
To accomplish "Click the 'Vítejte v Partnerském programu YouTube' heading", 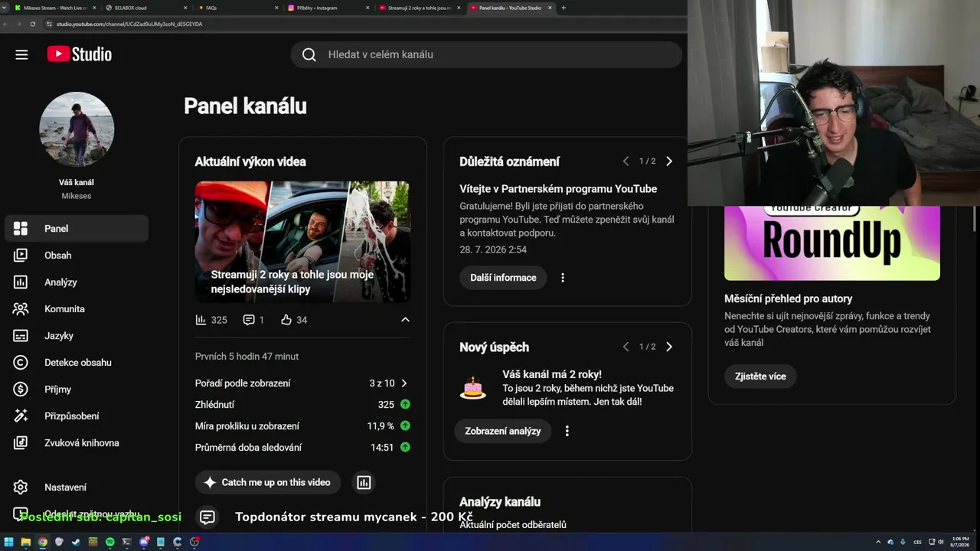I will [x=558, y=189].
